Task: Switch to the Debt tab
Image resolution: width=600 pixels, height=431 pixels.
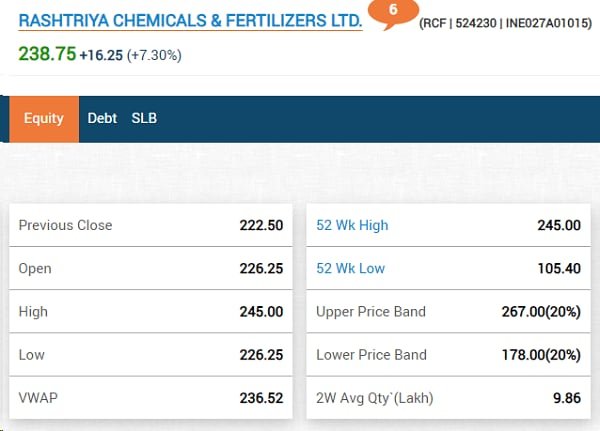Action: click(x=102, y=118)
